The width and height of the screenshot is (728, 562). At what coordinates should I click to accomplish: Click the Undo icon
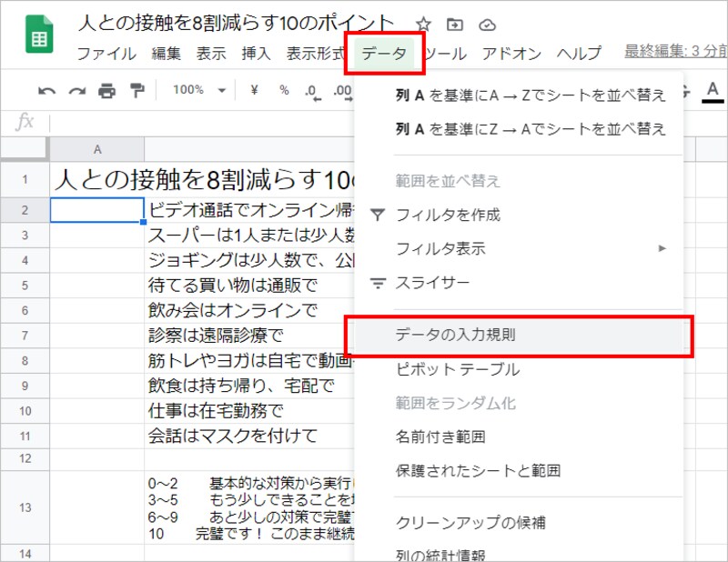point(47,90)
